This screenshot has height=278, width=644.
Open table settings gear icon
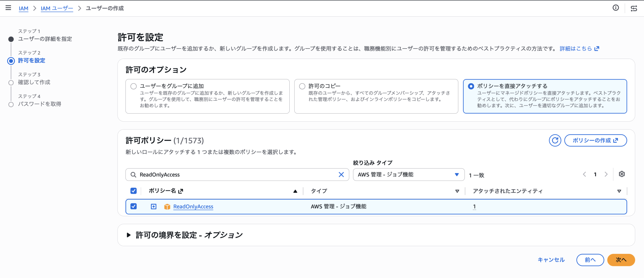(x=622, y=174)
